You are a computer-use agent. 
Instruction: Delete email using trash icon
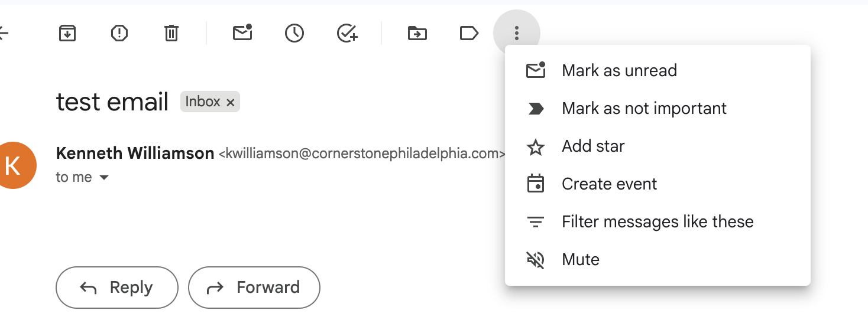(x=171, y=34)
